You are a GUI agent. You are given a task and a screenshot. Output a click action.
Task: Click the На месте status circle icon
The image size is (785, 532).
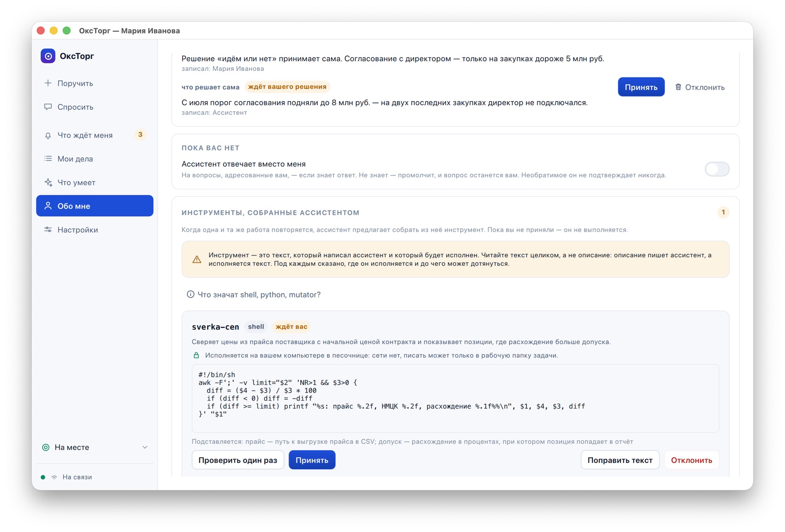46,447
